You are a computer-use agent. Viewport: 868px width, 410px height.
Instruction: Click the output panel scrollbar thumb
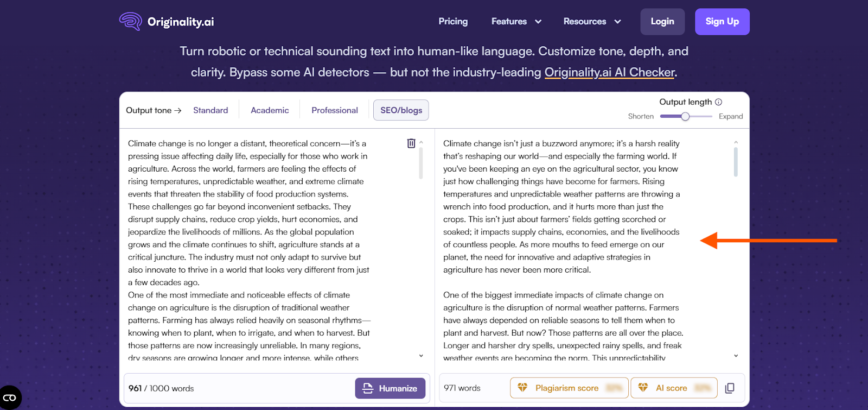(x=736, y=162)
